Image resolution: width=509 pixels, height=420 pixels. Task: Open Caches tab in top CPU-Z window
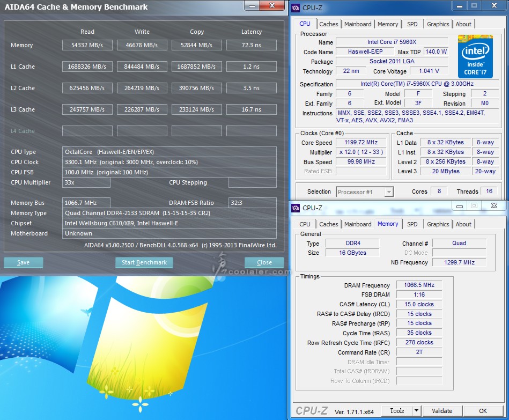coord(328,24)
